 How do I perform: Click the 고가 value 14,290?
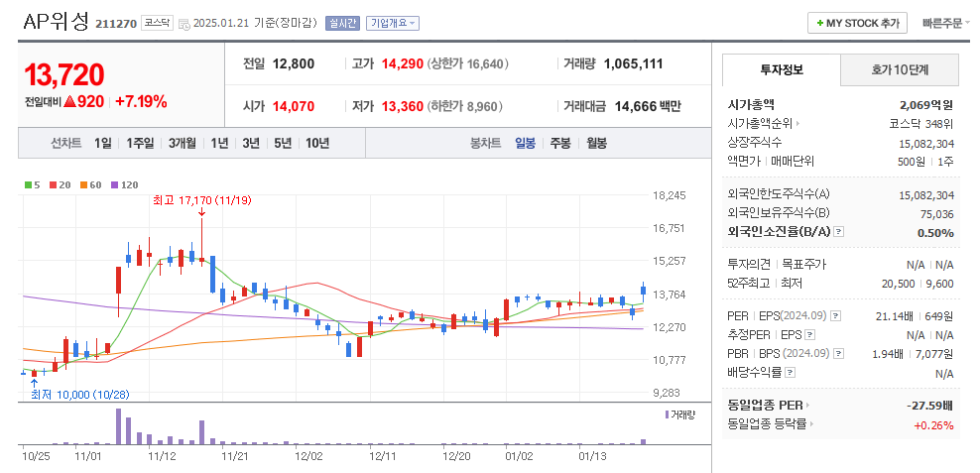point(402,63)
